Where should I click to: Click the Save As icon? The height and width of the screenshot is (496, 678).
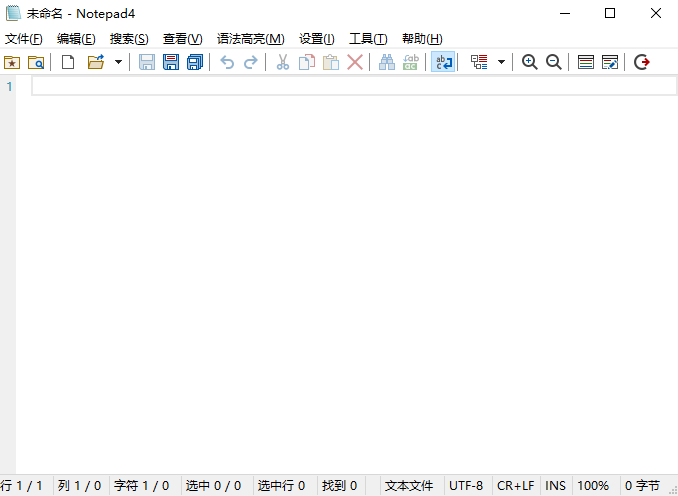click(x=171, y=62)
